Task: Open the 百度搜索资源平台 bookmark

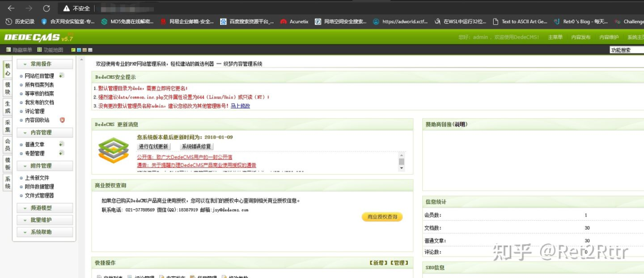Action: [x=247, y=21]
